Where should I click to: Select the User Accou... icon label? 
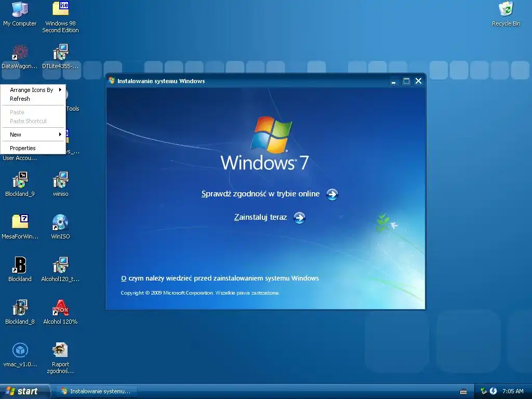20,158
